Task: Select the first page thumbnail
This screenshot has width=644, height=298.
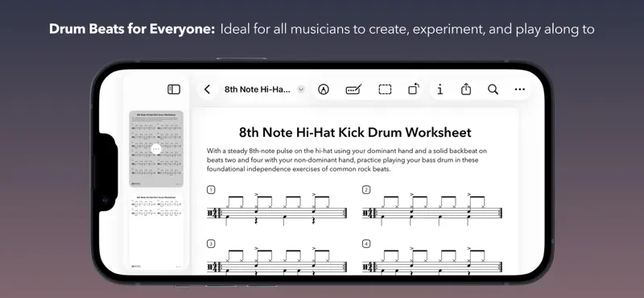Action: tap(156, 149)
